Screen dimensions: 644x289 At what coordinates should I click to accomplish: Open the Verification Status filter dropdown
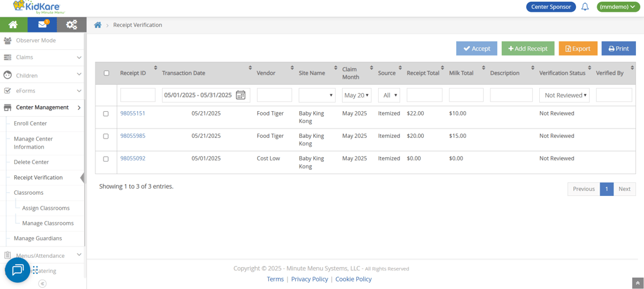pyautogui.click(x=565, y=96)
